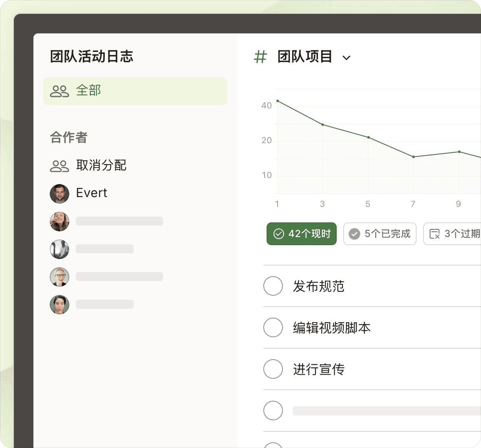Filter by 42个现时 active tasks
The image size is (481, 448).
point(302,234)
